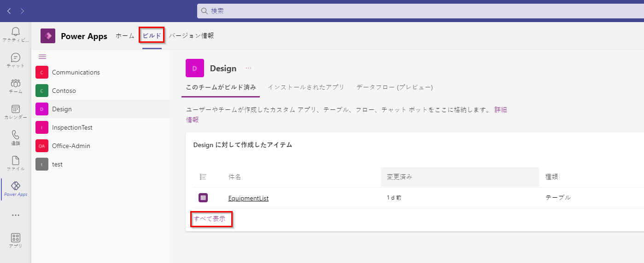Click the Office-Admin OA avatar icon
Viewport: 644px width, 263px height.
[x=42, y=146]
